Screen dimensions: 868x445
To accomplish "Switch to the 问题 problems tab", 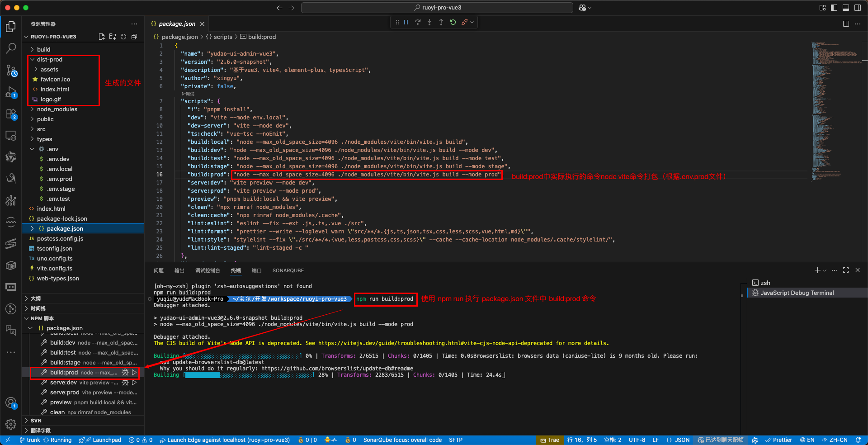I will (x=159, y=270).
